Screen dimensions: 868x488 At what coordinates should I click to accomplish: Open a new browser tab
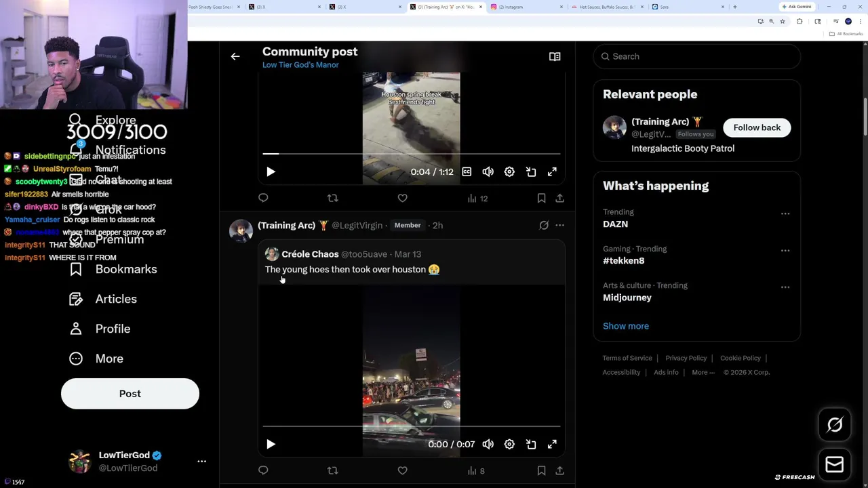[735, 7]
